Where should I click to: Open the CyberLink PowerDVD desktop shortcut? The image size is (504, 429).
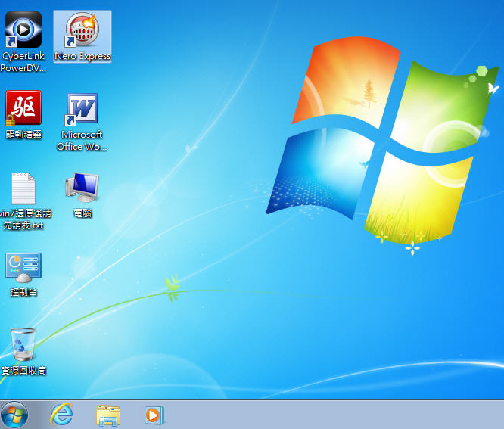point(23,30)
